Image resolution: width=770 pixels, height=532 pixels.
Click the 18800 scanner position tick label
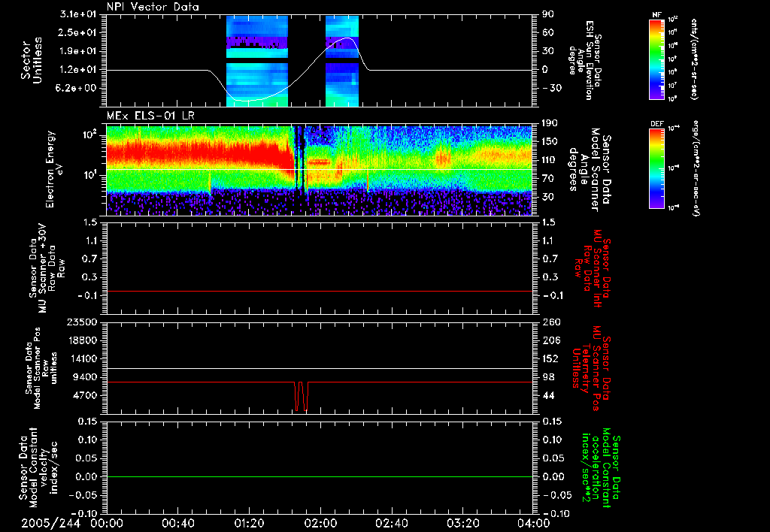(83, 340)
